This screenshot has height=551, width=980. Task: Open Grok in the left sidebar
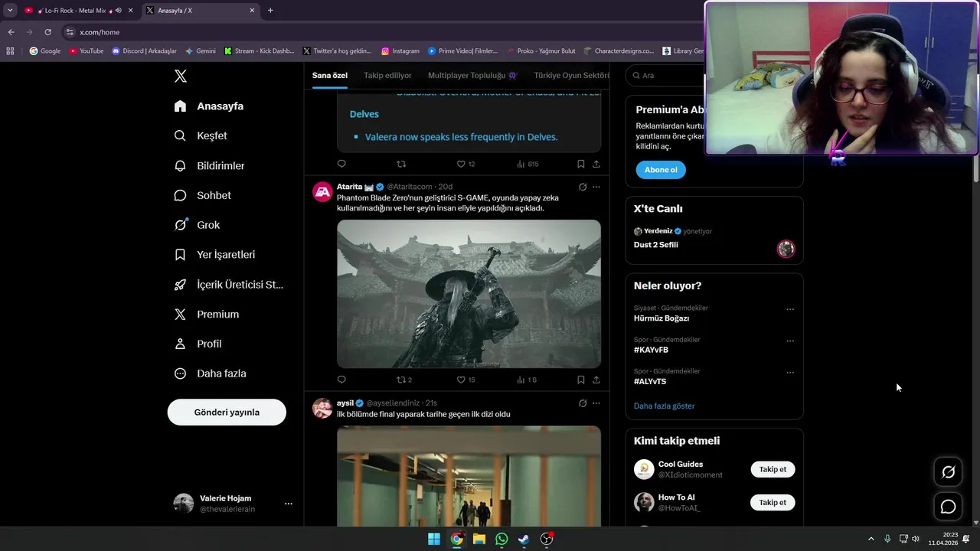pyautogui.click(x=198, y=225)
